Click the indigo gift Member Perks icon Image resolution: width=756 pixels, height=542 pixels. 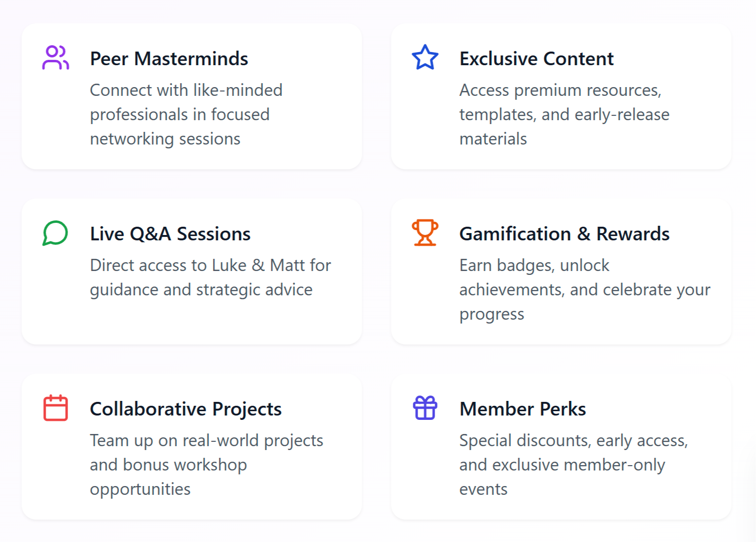coord(425,408)
